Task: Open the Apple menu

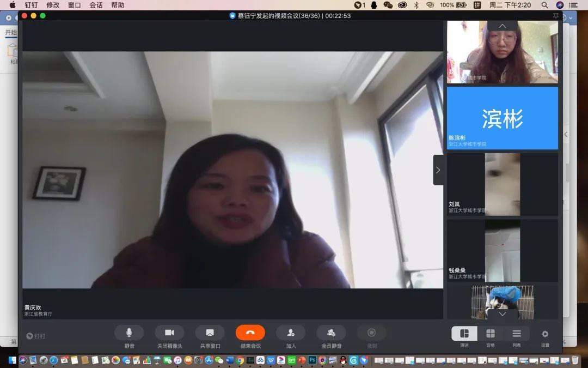Action: point(13,5)
